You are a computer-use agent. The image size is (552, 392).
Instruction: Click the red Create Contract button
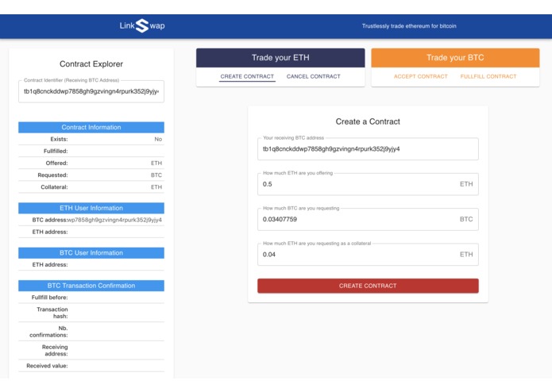pyautogui.click(x=368, y=286)
